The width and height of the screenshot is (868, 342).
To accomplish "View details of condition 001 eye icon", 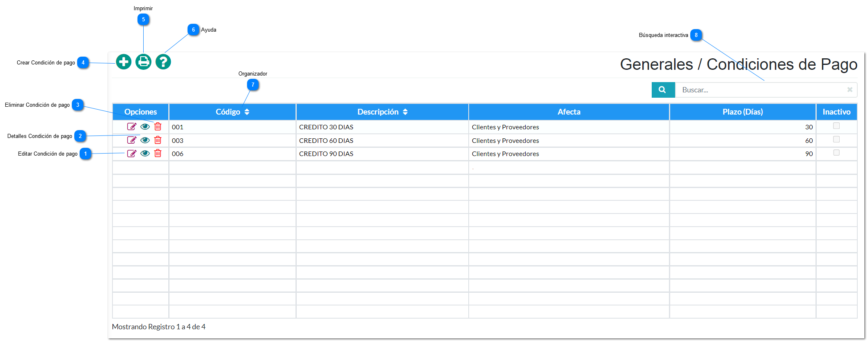I will pyautogui.click(x=145, y=127).
